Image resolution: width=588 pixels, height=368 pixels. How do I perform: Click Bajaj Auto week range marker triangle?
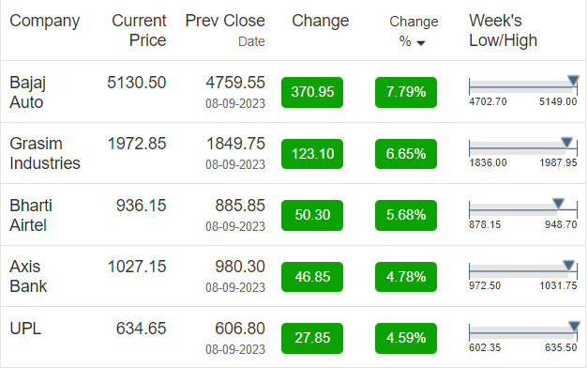click(573, 81)
